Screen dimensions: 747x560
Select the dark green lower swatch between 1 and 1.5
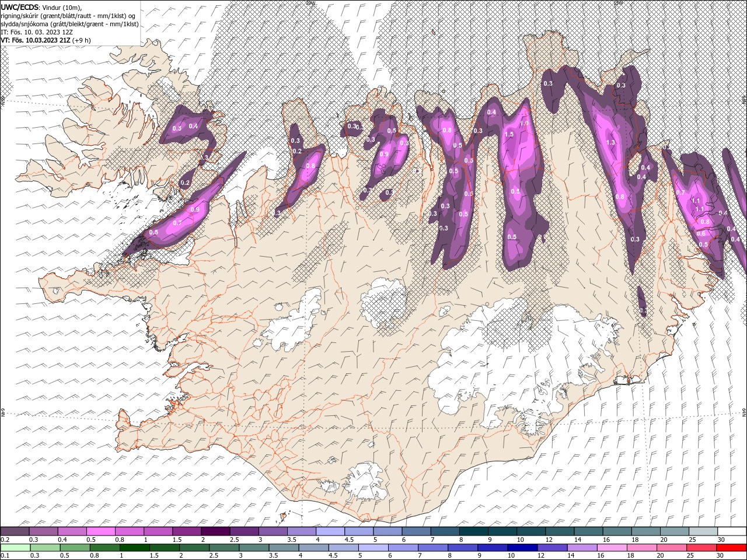[134, 548]
